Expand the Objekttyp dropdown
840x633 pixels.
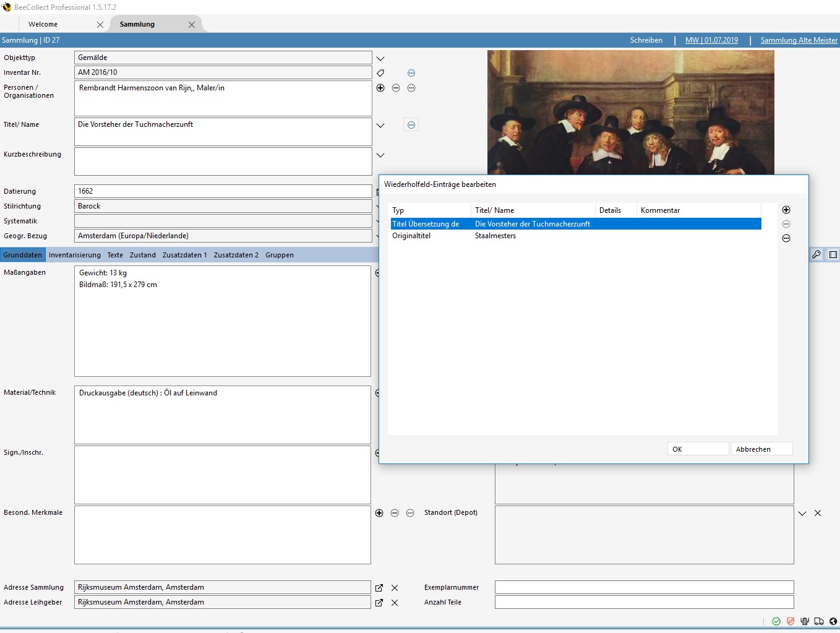tap(380, 58)
